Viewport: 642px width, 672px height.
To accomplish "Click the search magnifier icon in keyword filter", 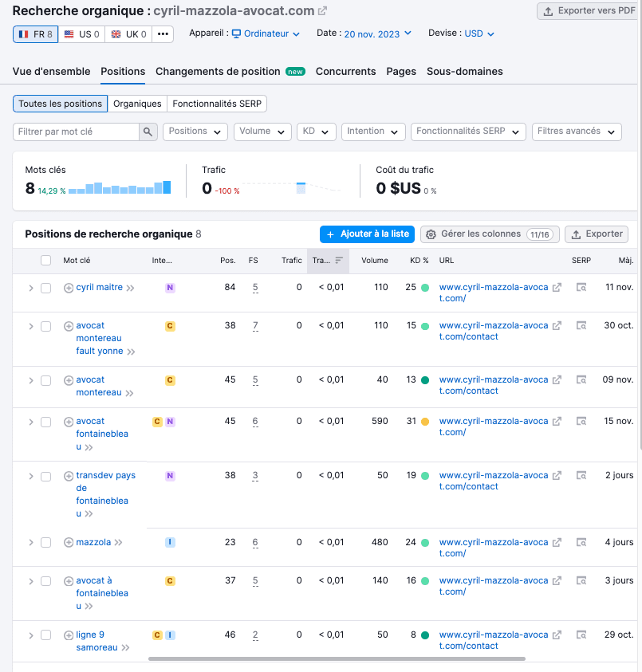I will click(x=148, y=132).
